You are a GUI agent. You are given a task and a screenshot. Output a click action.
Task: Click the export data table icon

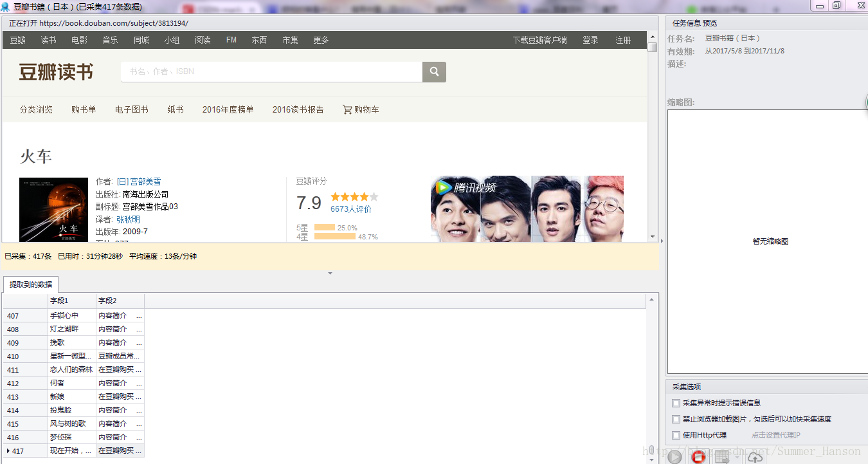click(722, 457)
